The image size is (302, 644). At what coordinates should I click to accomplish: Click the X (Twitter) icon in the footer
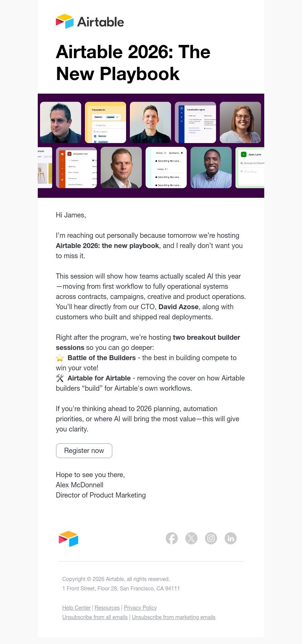point(191,538)
